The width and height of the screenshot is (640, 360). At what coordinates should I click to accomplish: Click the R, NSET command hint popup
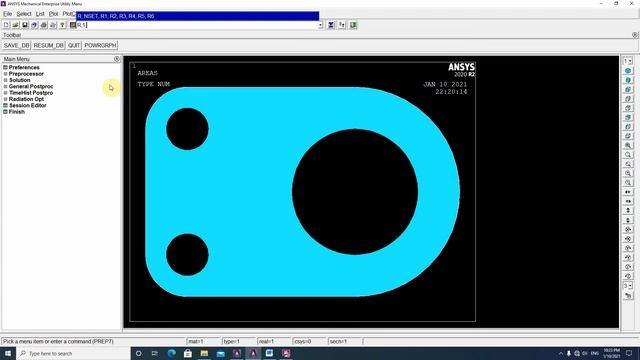click(198, 16)
